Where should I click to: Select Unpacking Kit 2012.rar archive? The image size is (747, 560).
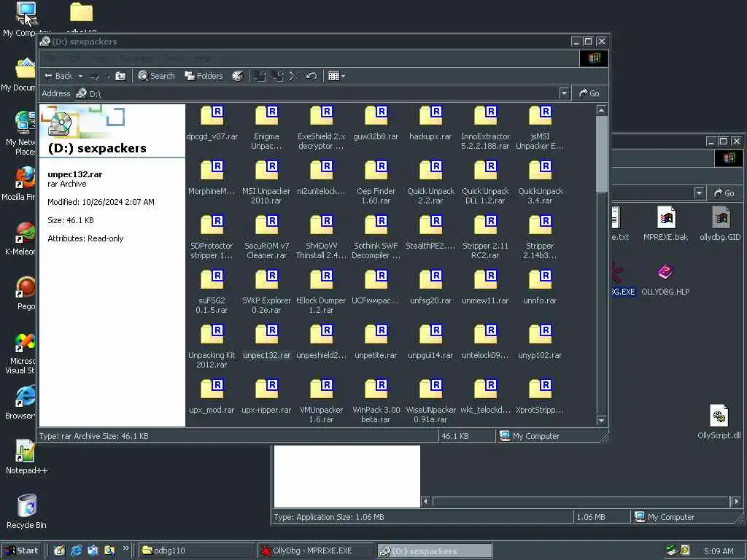[212, 347]
